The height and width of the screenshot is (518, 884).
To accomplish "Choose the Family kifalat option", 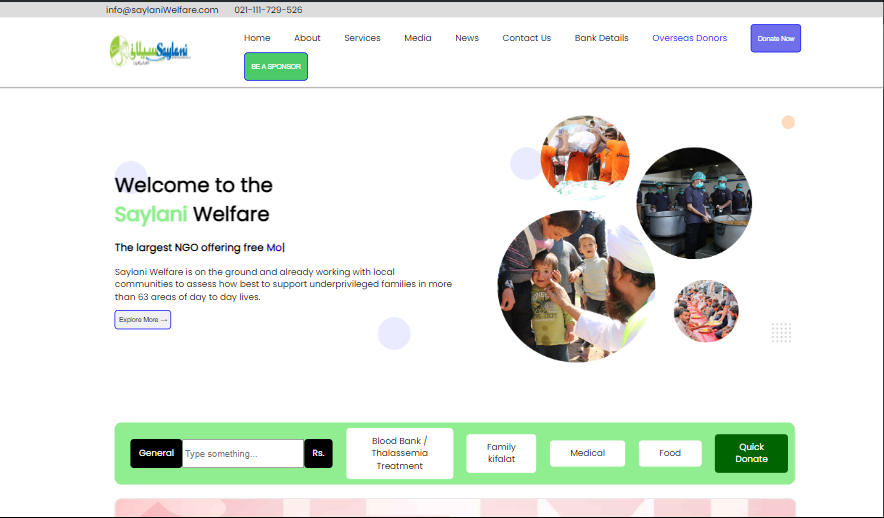I will click(501, 453).
